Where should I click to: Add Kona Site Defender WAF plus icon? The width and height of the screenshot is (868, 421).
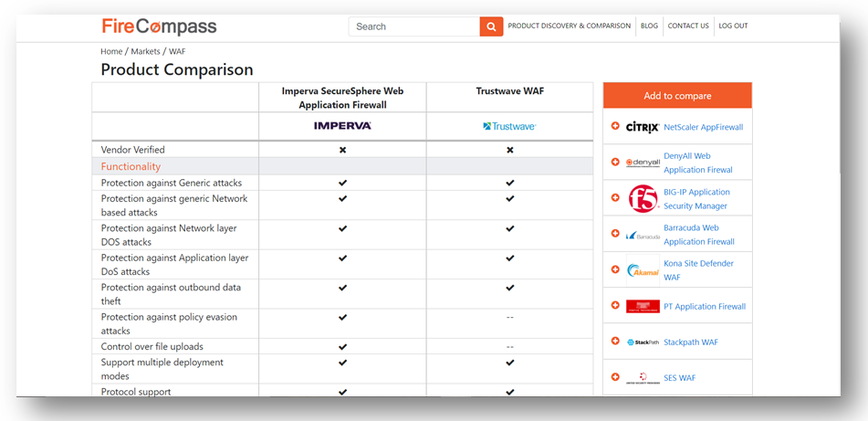click(x=615, y=269)
